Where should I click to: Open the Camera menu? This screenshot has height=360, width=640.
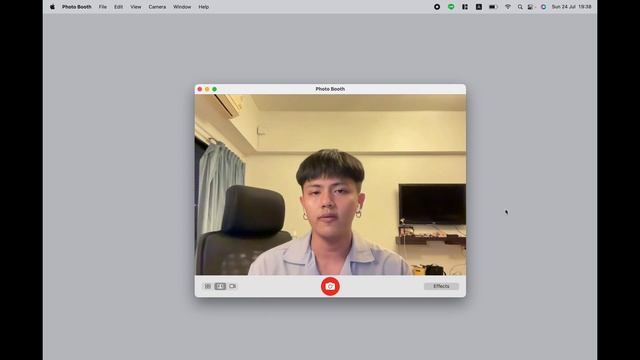coord(157,7)
